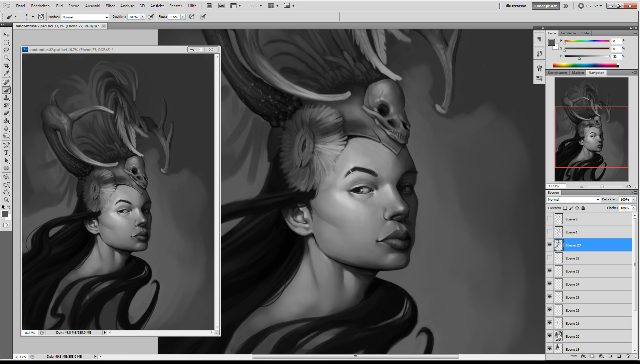Switch to the Illustration workspace

[516, 6]
